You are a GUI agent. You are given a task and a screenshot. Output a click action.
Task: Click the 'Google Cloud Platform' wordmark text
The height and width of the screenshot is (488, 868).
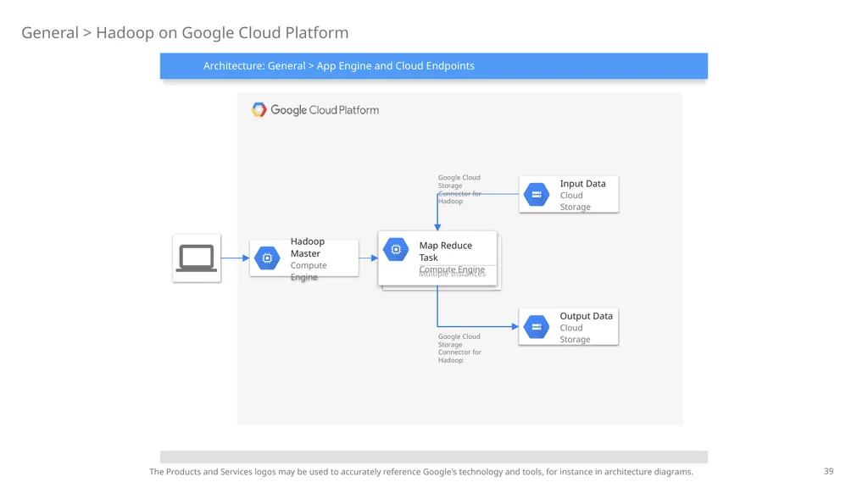click(x=325, y=110)
